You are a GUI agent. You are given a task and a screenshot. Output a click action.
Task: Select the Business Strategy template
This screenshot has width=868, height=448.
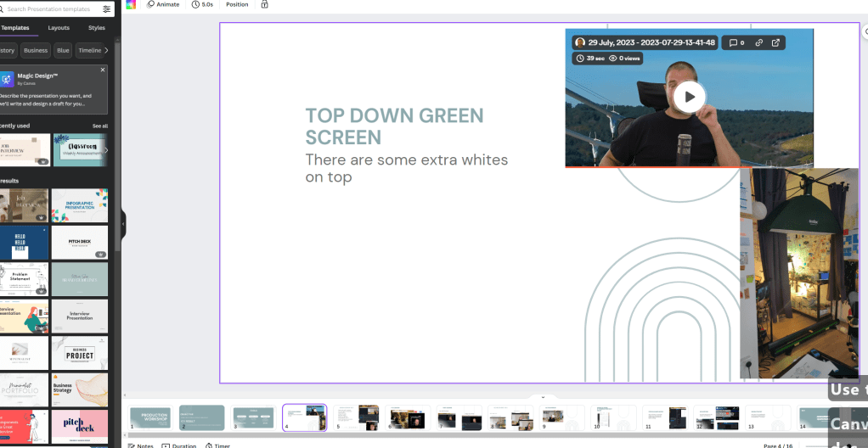point(80,390)
